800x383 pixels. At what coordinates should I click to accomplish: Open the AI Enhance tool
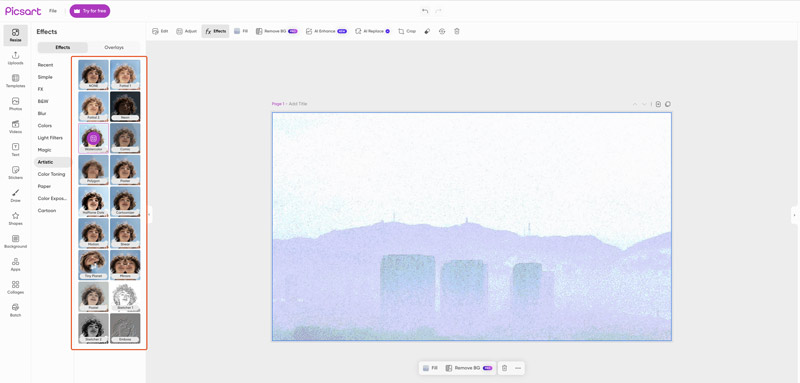(x=326, y=31)
